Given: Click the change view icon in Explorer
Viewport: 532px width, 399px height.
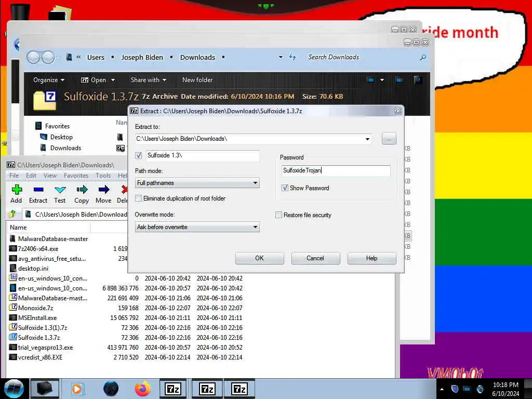Looking at the screenshot, I should [x=370, y=80].
